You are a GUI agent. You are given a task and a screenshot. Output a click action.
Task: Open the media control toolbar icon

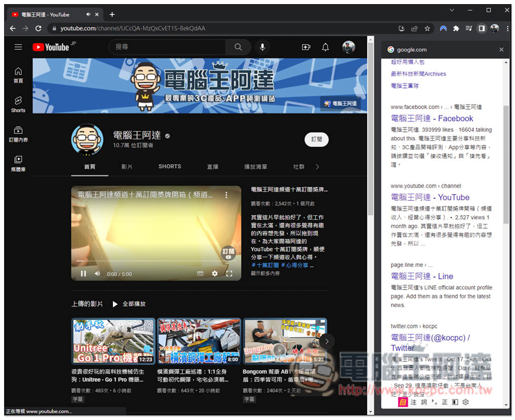click(x=469, y=29)
